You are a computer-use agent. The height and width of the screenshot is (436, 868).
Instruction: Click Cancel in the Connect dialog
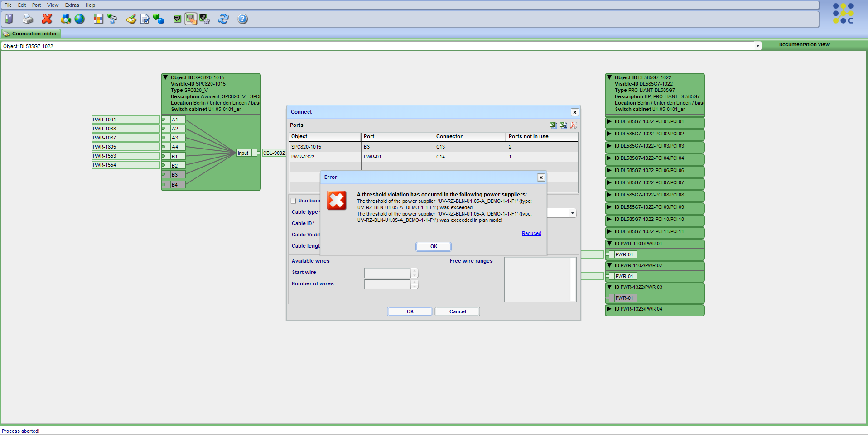457,311
